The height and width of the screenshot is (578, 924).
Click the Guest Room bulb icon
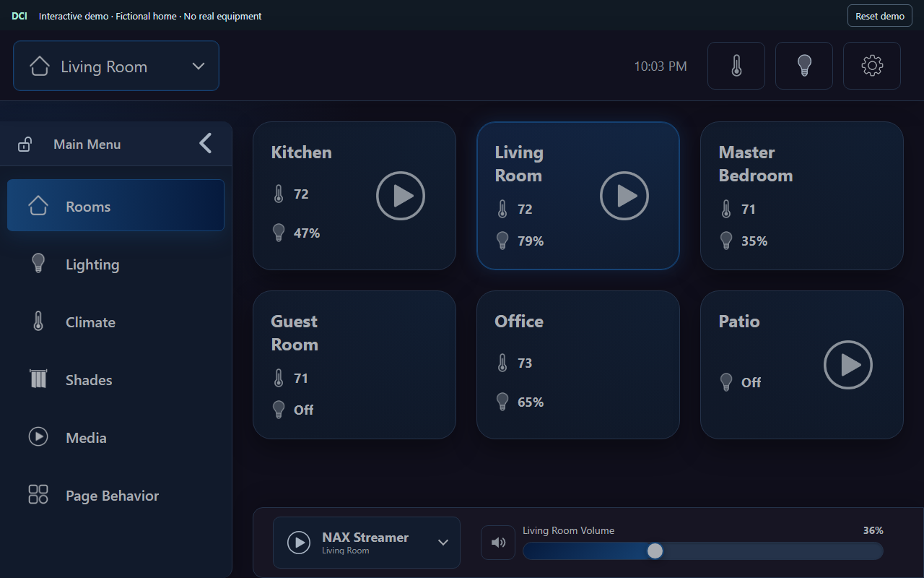pos(279,410)
